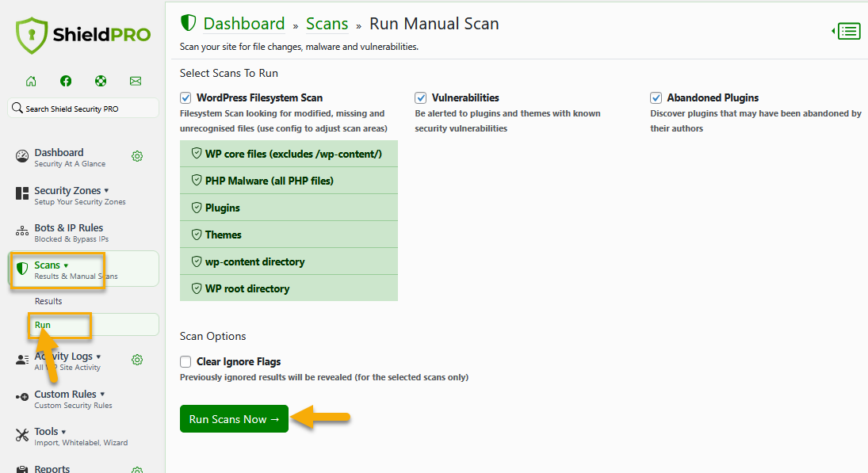Click the ShieldPRO logo

[x=83, y=35]
